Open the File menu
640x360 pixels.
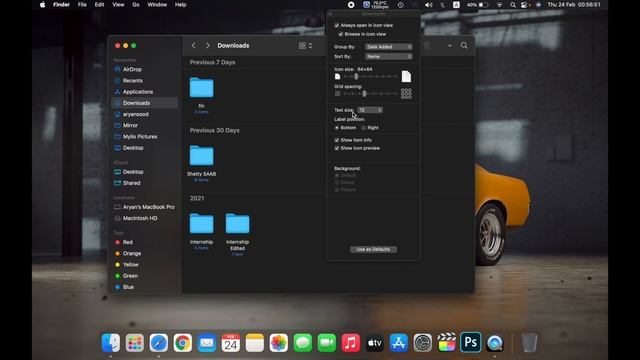pos(82,5)
